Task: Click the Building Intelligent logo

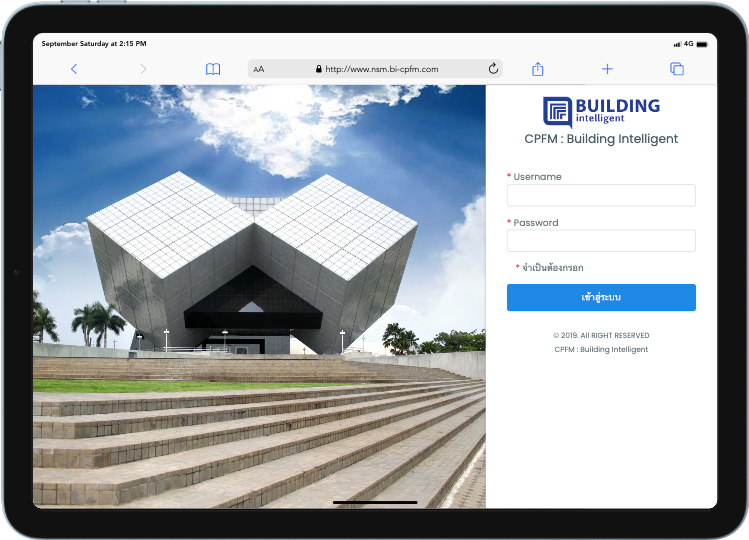Action: (601, 110)
